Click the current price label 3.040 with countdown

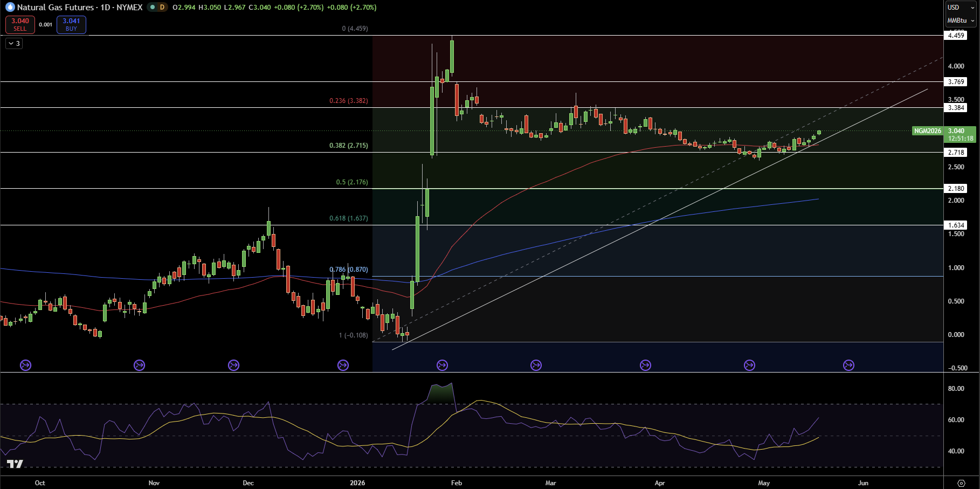[x=961, y=135]
